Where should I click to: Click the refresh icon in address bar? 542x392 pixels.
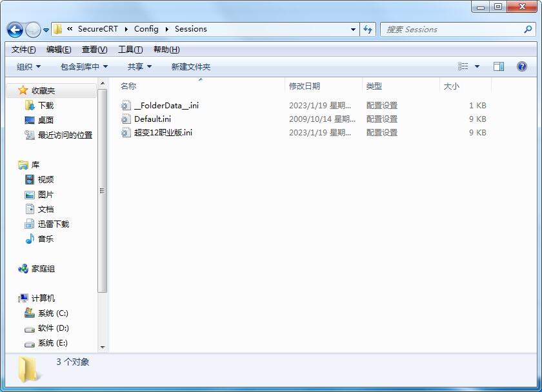[x=366, y=29]
